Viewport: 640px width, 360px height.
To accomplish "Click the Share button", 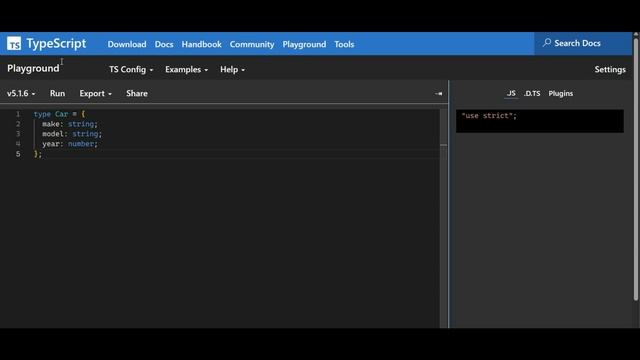I will (x=137, y=93).
